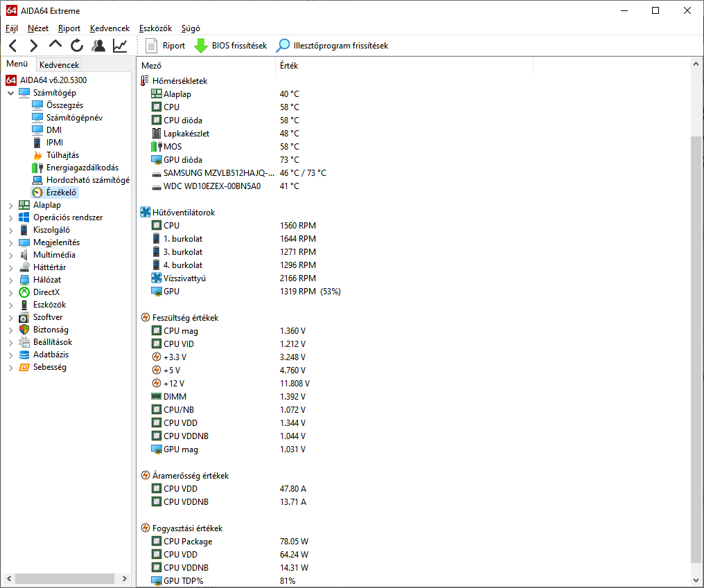Open the Riport menu
Screen dimensions: 704x588
point(69,28)
